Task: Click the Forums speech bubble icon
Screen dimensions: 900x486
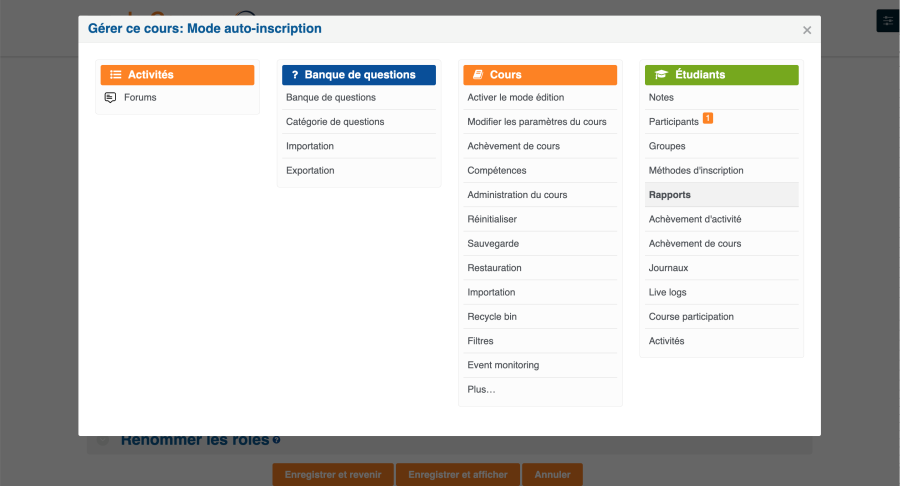Action: [x=111, y=98]
